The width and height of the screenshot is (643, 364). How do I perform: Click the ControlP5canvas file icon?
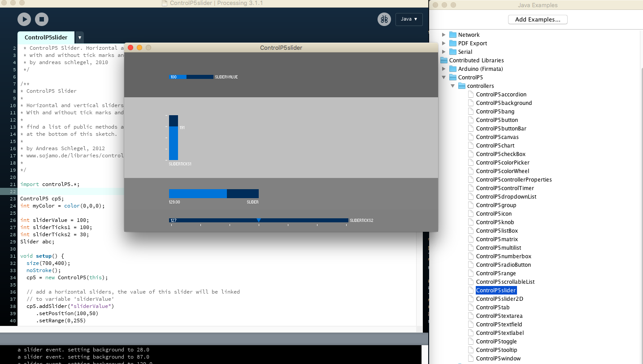pyautogui.click(x=471, y=137)
